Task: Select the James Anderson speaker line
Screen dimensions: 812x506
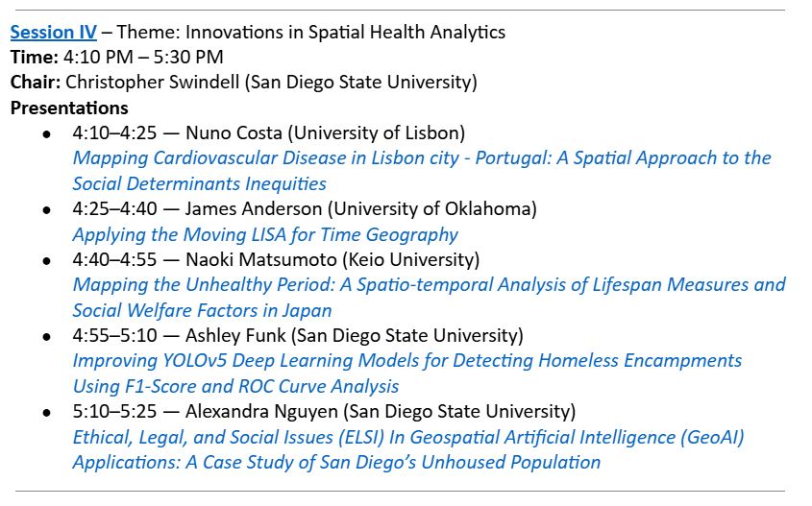Action: pyautogui.click(x=304, y=208)
